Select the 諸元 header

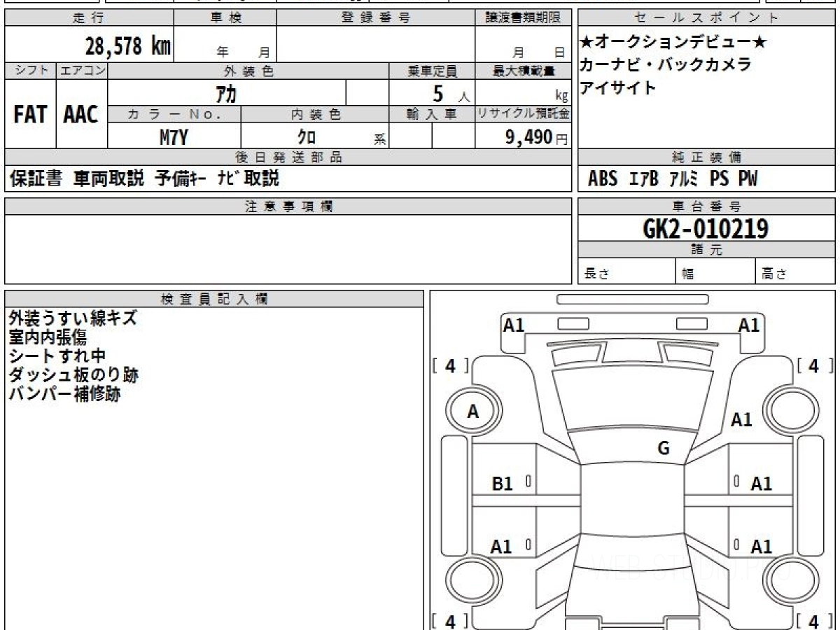706,250
